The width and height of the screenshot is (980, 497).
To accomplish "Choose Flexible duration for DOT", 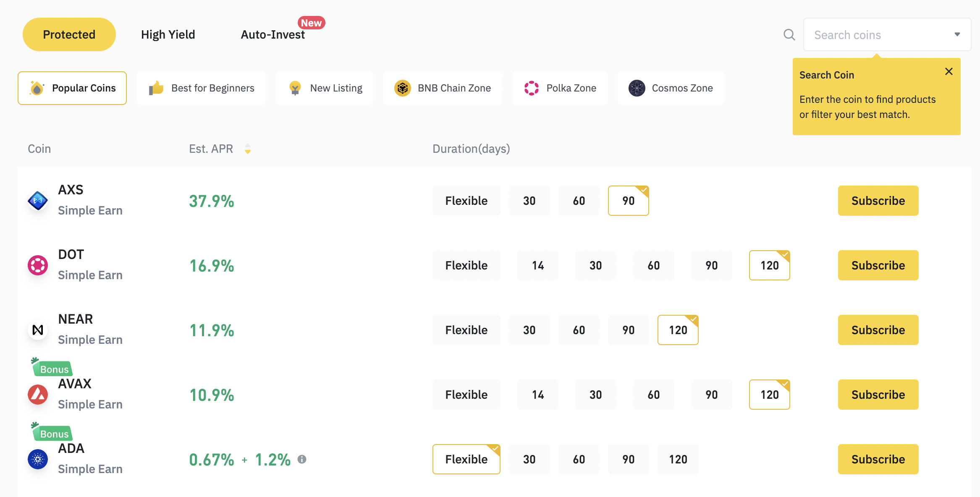I will coord(466,265).
